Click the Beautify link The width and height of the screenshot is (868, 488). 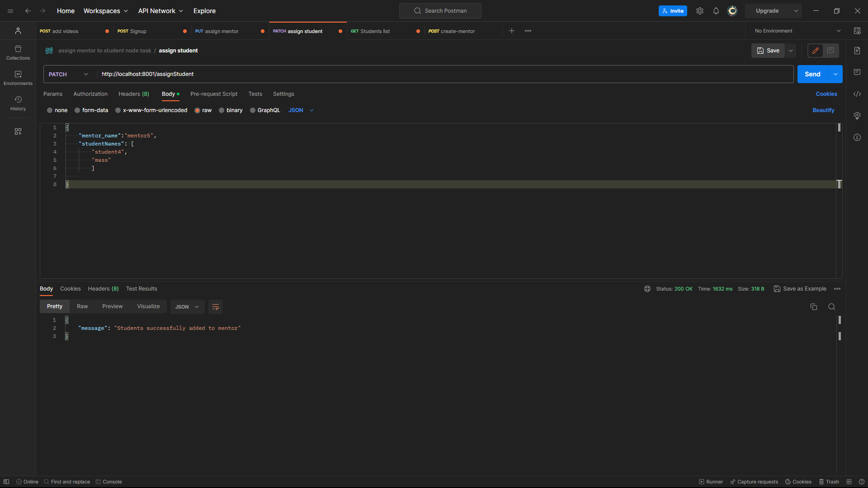pyautogui.click(x=823, y=110)
